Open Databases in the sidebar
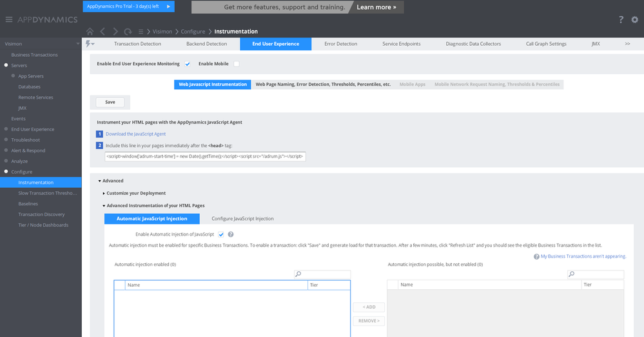 tap(29, 87)
